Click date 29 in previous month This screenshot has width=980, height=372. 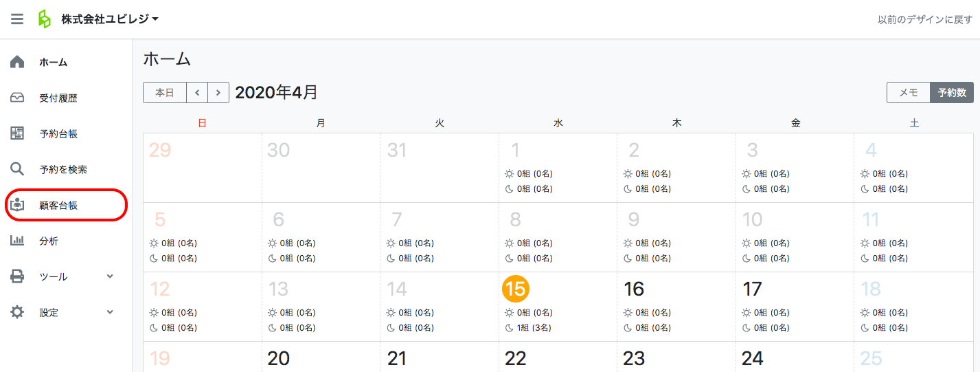click(160, 150)
